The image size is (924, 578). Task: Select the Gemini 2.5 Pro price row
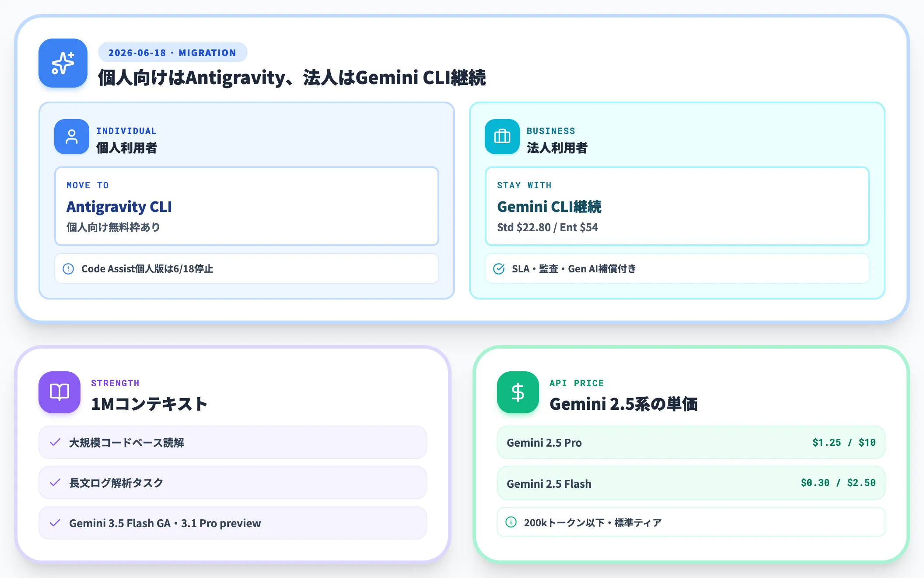(x=691, y=442)
